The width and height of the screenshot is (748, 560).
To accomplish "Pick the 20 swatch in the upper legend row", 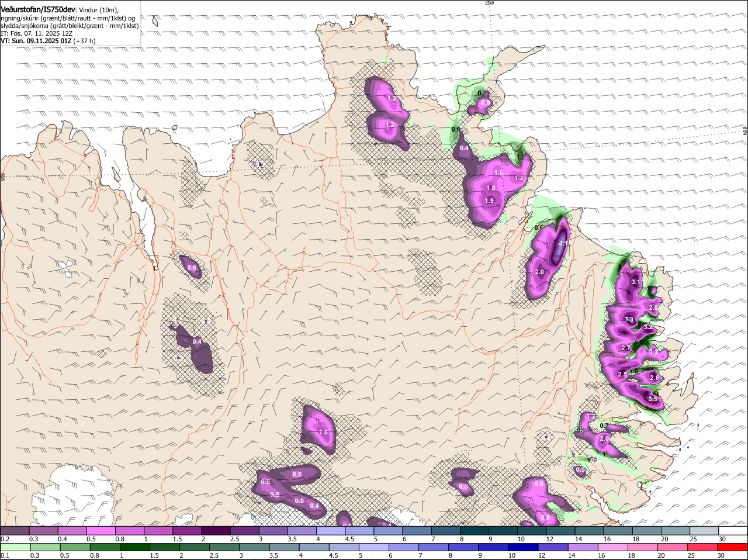I will 676,531.
